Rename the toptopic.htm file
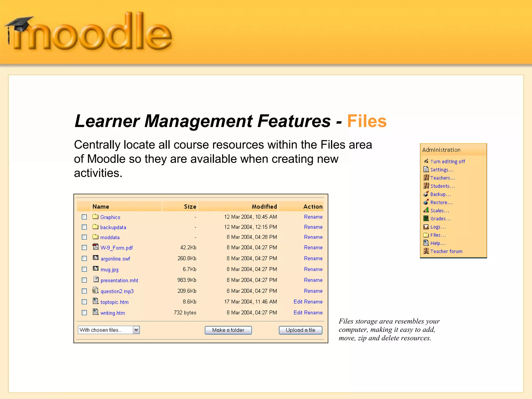532x399 pixels. point(313,302)
